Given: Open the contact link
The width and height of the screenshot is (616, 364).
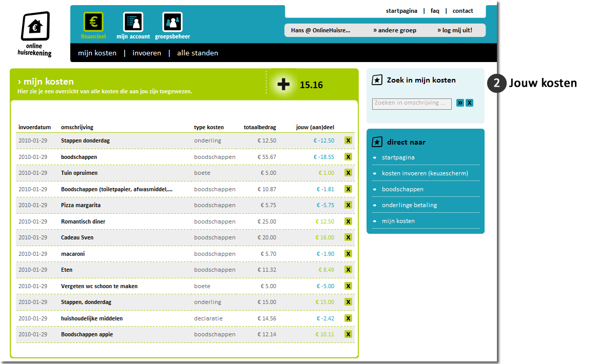Looking at the screenshot, I should 463,11.
